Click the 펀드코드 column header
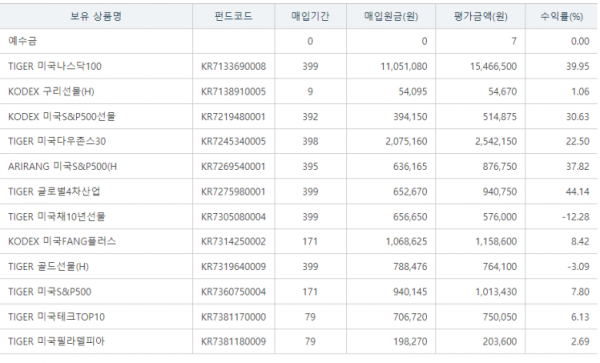The height and width of the screenshot is (363, 600). coord(233,16)
